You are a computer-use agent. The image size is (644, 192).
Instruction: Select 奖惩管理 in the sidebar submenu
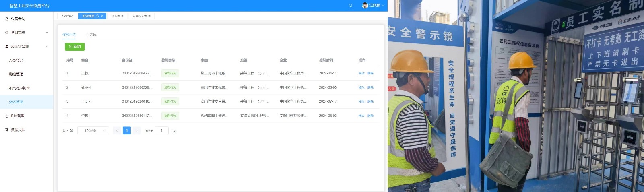point(27,102)
